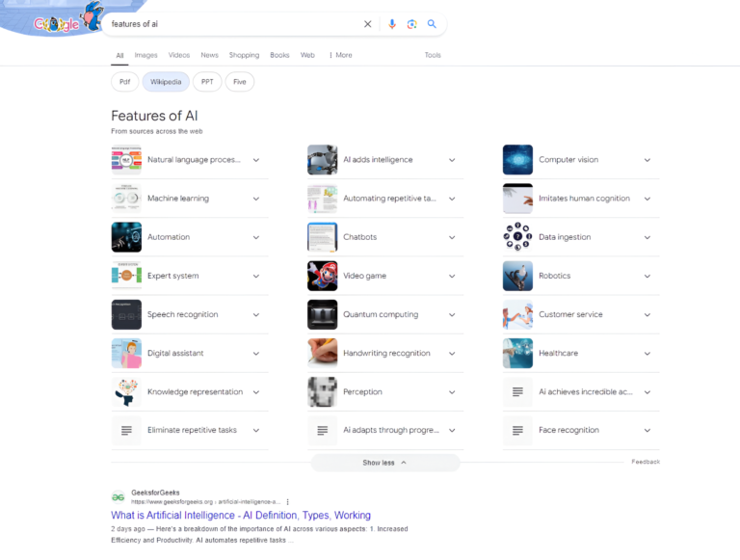
Task: Open the What is Artificial Intelligence result link
Action: tap(241, 515)
